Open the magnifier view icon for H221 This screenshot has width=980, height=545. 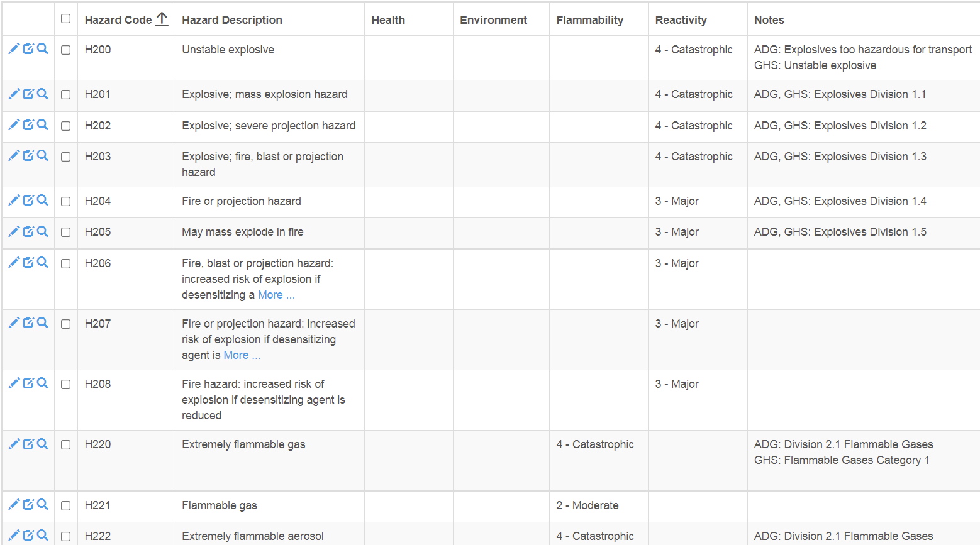tap(42, 504)
